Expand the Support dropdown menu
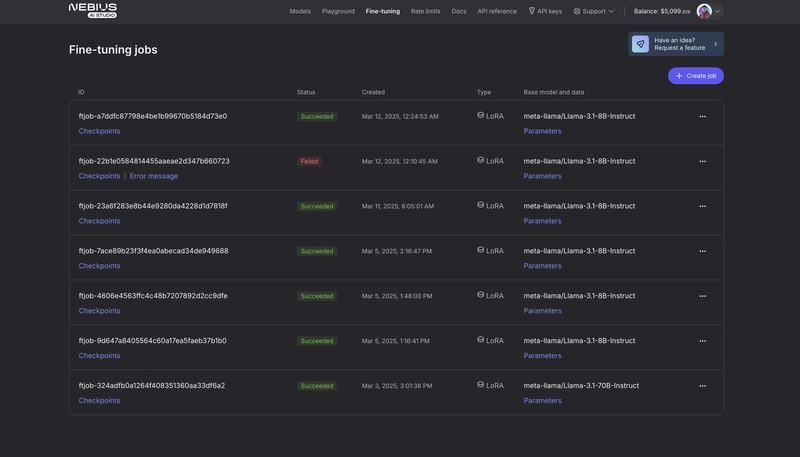The height and width of the screenshot is (457, 800). [x=593, y=11]
